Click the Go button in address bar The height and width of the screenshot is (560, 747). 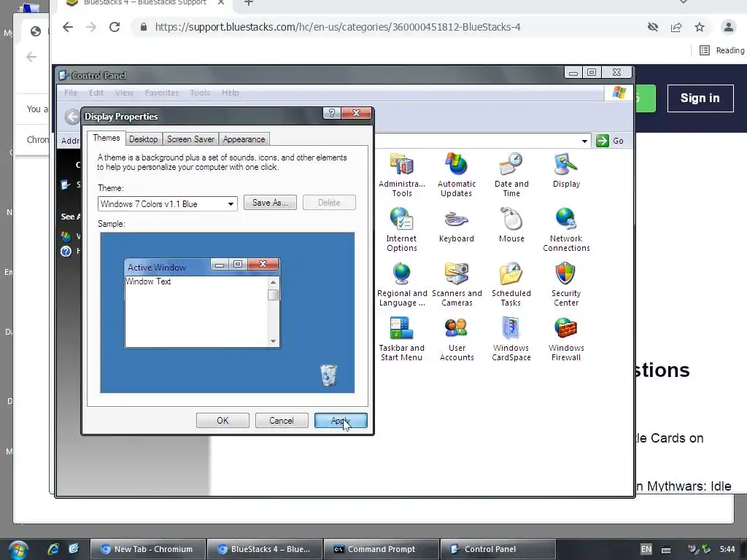611,141
